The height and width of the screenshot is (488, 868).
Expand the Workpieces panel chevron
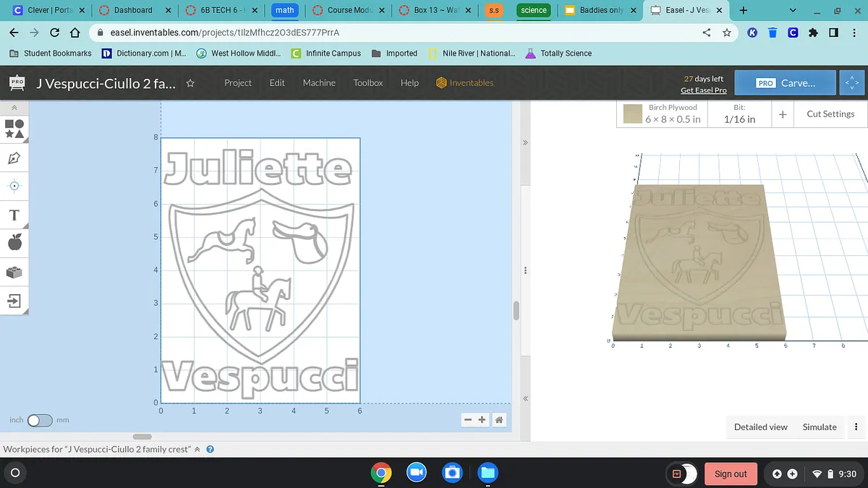click(x=197, y=449)
